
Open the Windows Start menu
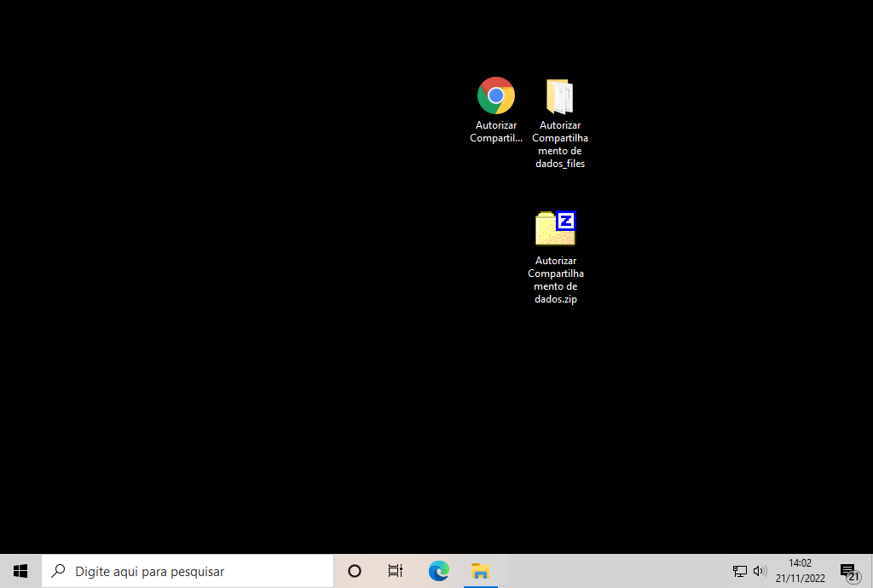[x=20, y=571]
